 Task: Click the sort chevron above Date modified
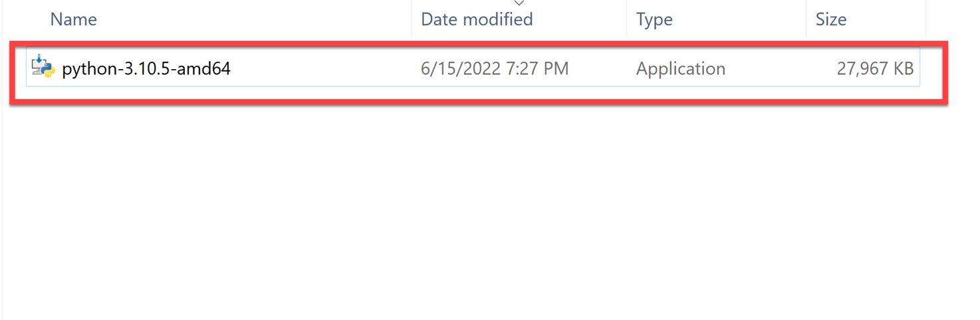(x=519, y=3)
